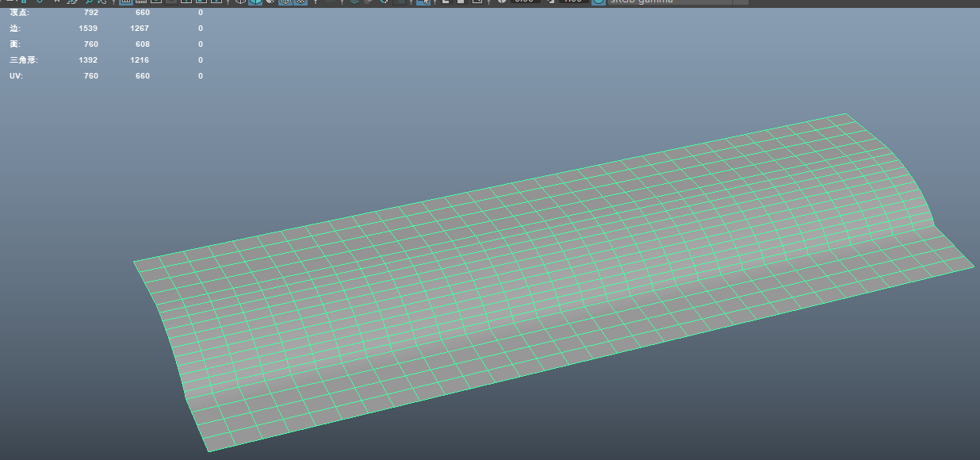This screenshot has height=460, width=980.
Task: Toggle the viewport grid icon
Action: click(126, 2)
